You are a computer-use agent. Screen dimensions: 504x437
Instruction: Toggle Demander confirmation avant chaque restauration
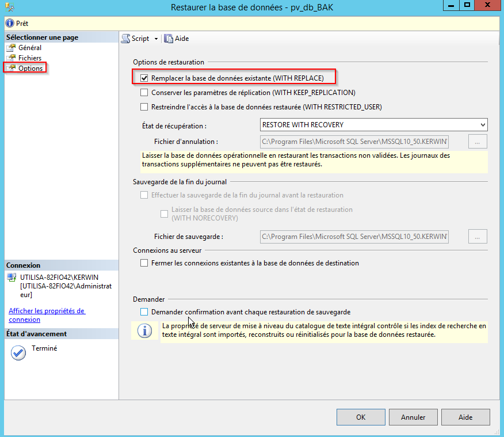[144, 312]
